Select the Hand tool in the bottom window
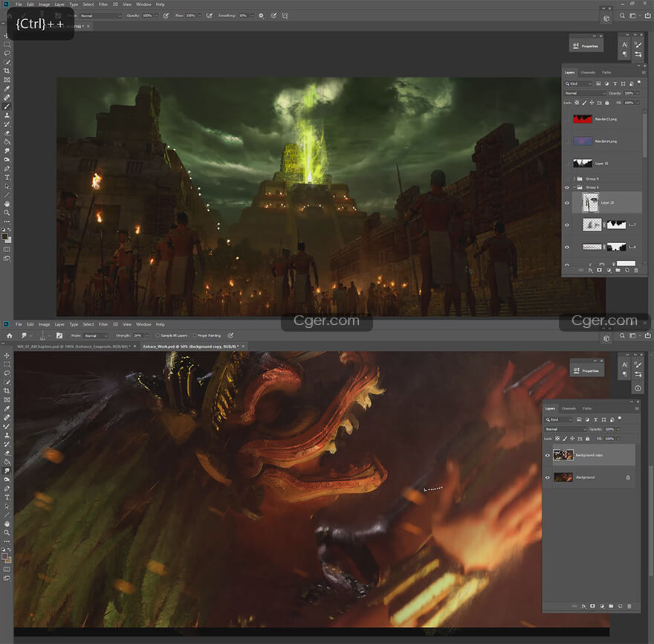 tap(7, 524)
